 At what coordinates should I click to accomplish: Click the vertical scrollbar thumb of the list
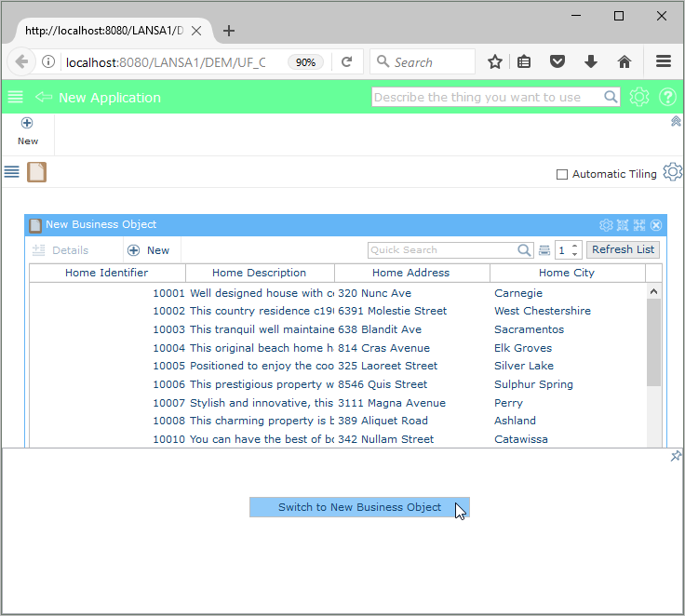(x=653, y=342)
